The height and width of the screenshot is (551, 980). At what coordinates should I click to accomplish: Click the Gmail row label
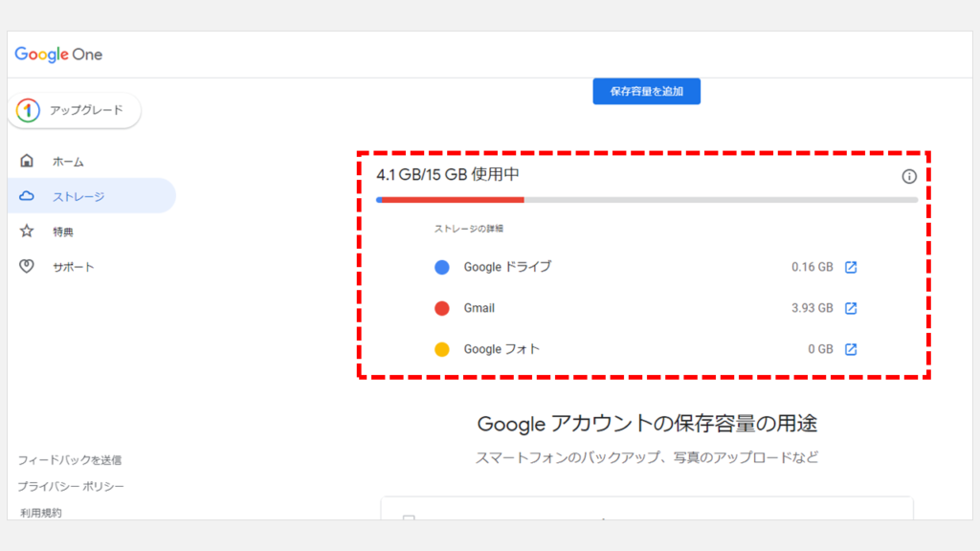click(x=479, y=308)
